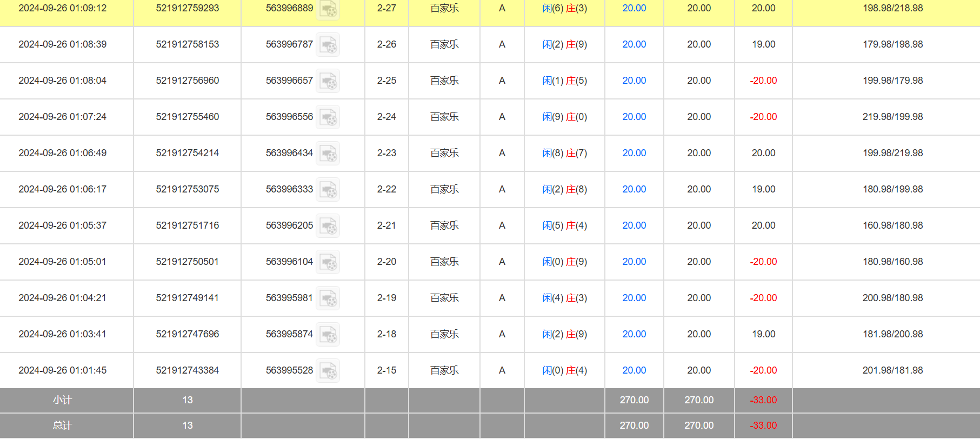Select order number 521912749141
980x439 pixels.
(x=187, y=298)
